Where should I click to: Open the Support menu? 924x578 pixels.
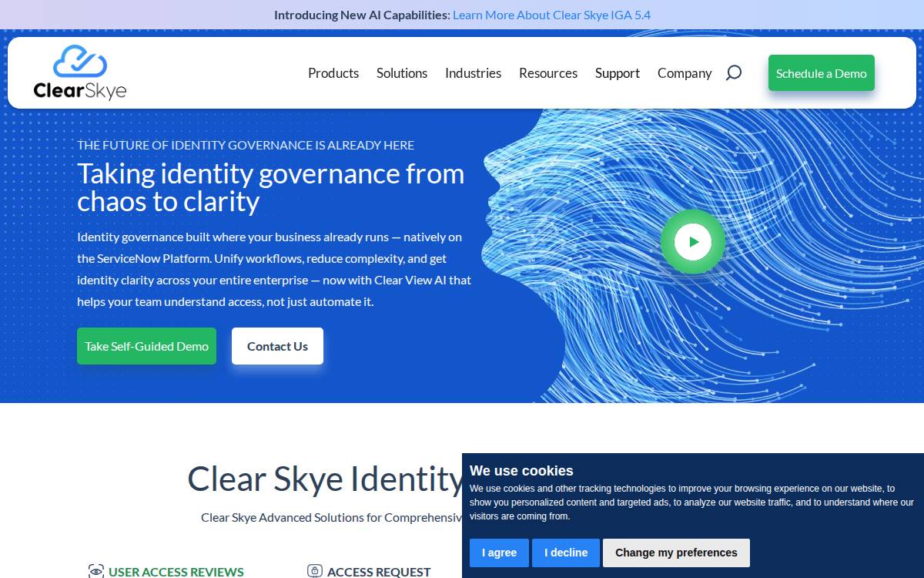pos(618,72)
